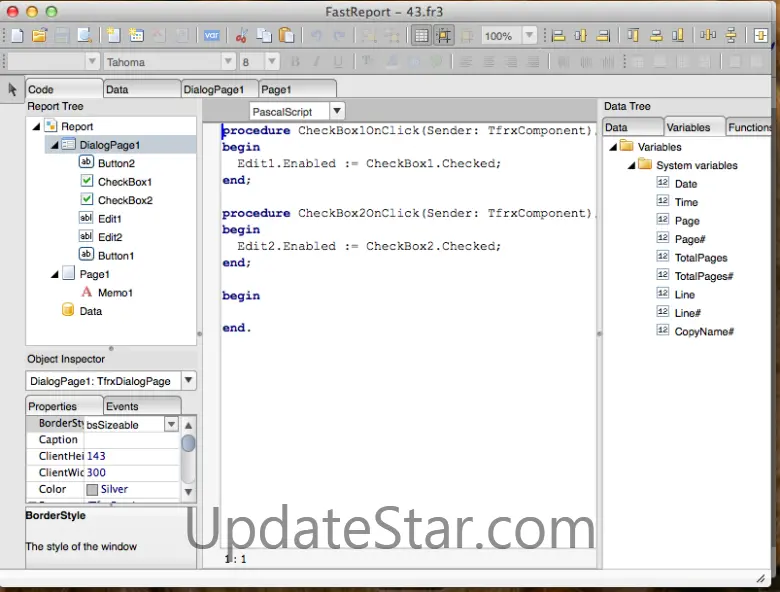The height and width of the screenshot is (592, 780).
Task: Open the zoom 100% dropdown
Action: coord(530,35)
